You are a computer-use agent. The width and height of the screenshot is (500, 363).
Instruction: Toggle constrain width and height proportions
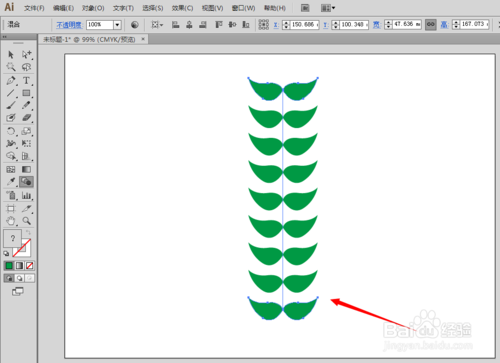point(431,24)
